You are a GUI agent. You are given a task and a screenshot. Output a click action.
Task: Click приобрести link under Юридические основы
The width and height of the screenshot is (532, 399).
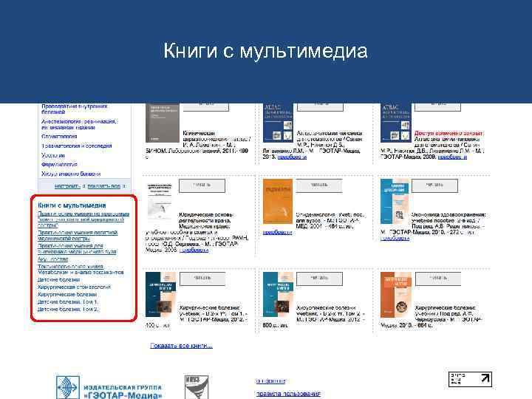coord(194,250)
